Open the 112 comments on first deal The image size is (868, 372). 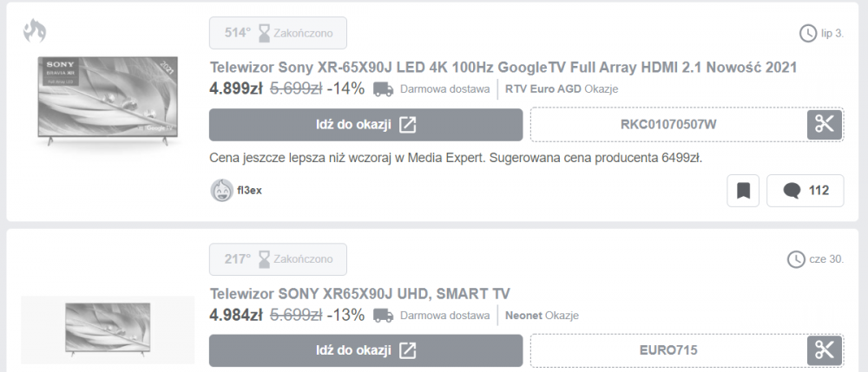(806, 191)
